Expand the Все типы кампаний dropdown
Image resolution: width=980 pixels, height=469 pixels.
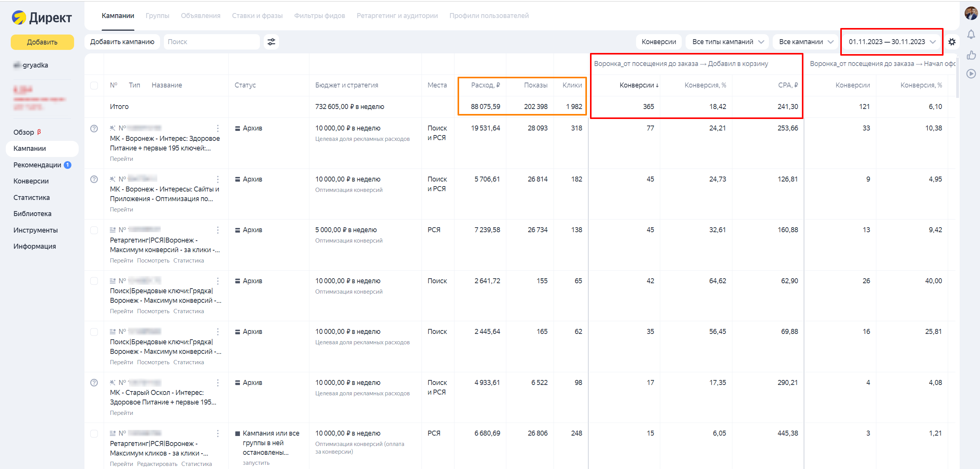click(727, 42)
